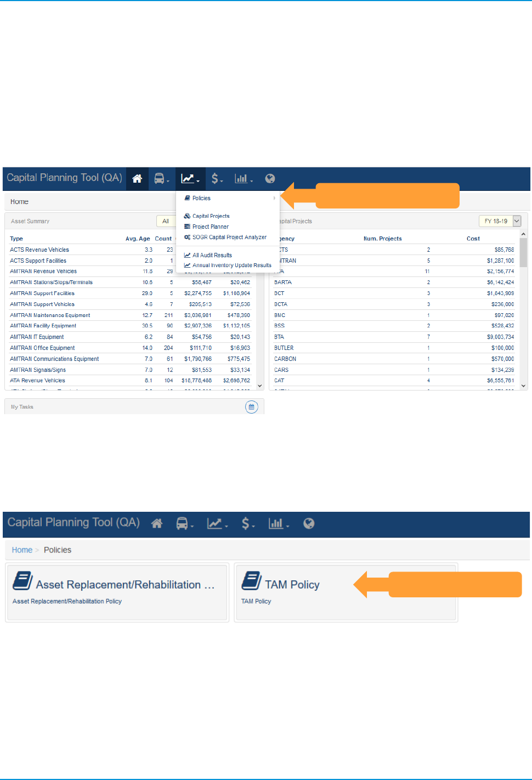
Task: Select AMTRAN IT Equipment row
Action: [130, 337]
